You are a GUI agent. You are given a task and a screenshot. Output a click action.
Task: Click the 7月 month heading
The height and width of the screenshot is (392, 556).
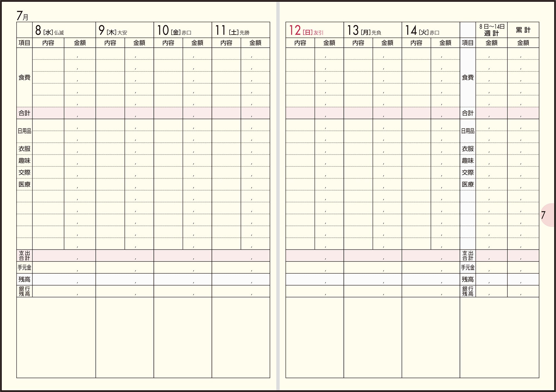point(23,16)
